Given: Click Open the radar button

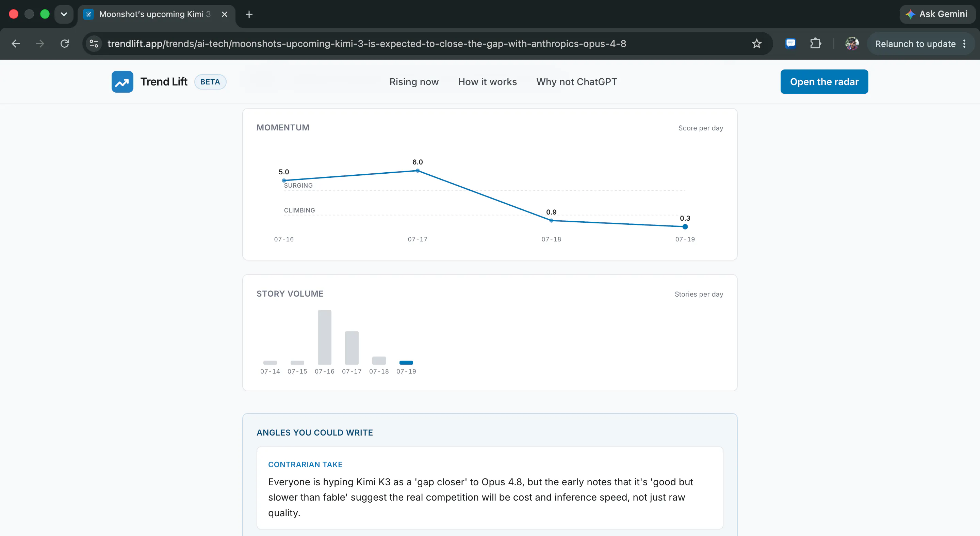Looking at the screenshot, I should pyautogui.click(x=824, y=82).
